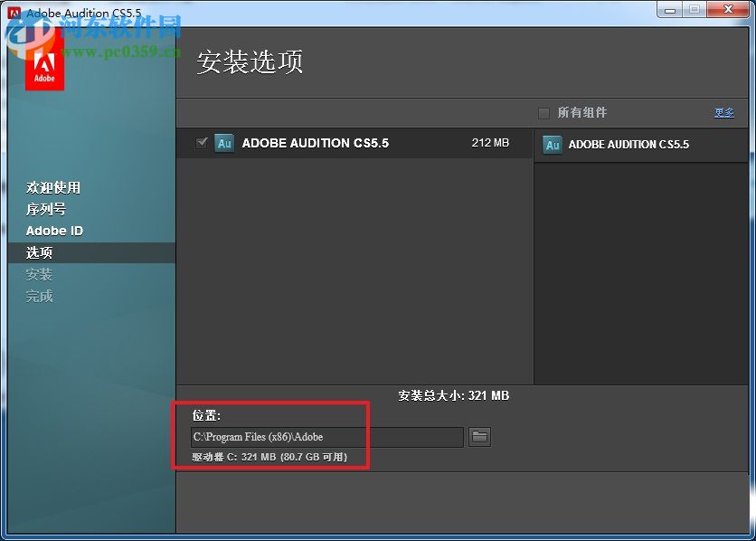
Task: Uncheck the ADOBE AUDITION CS5.5 component checkbox
Action: (x=201, y=143)
